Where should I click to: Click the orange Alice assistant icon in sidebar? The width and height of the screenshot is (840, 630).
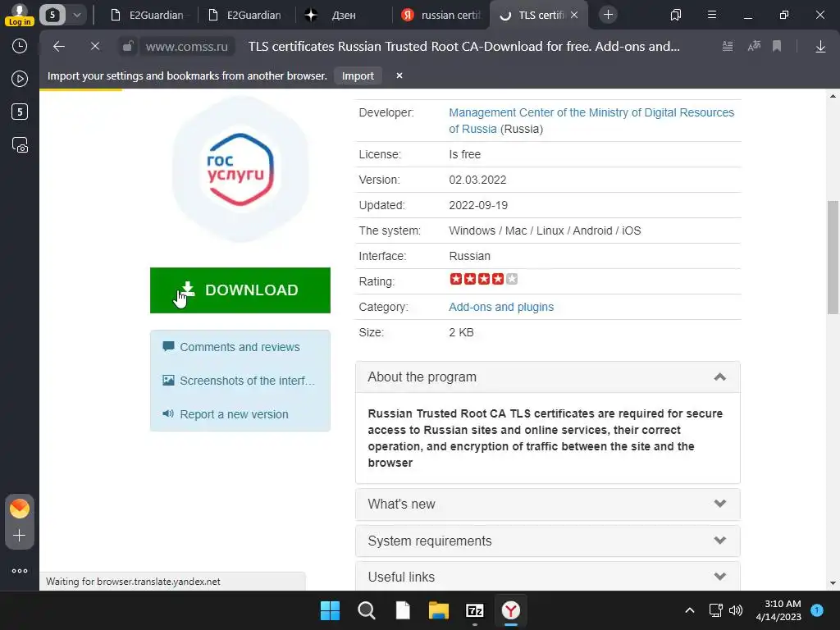[x=20, y=509]
